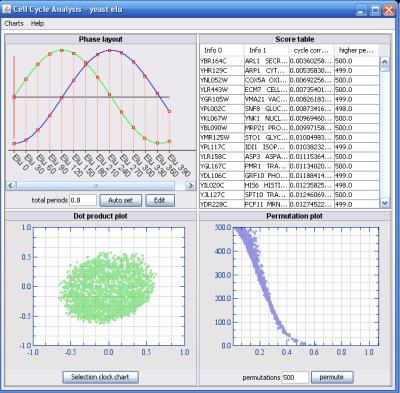
Task: Click the HIS6 HISTI... cell
Action: [266, 185]
